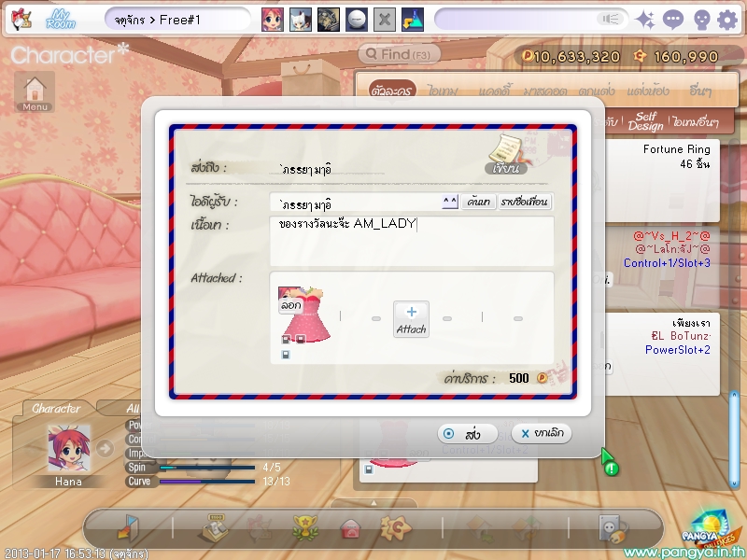Click the Pangya mascot logo icon

point(21,20)
